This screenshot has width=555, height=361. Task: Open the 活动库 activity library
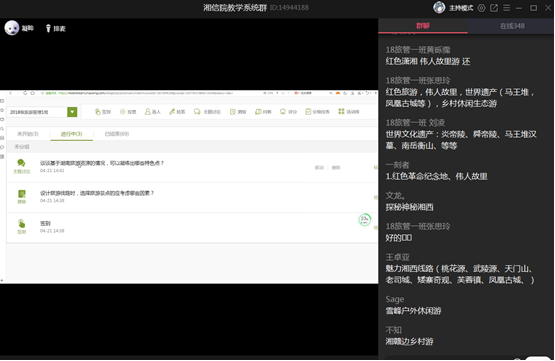(x=349, y=111)
